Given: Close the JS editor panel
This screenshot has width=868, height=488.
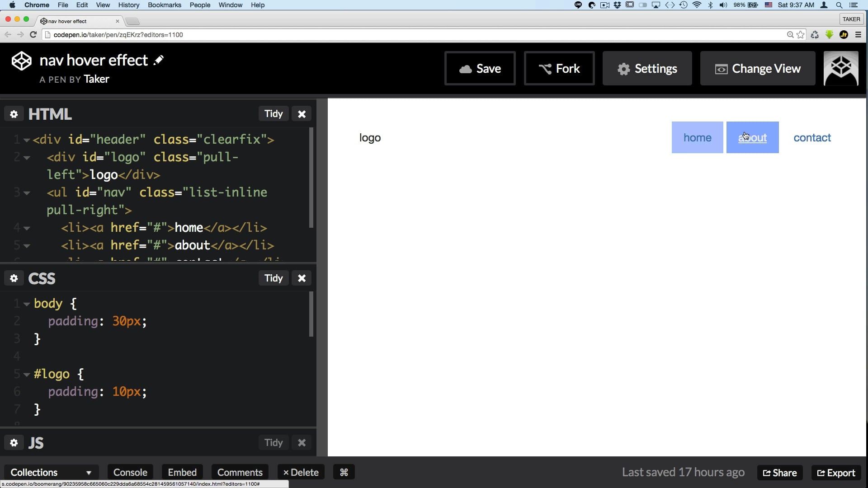Looking at the screenshot, I should [x=302, y=443].
